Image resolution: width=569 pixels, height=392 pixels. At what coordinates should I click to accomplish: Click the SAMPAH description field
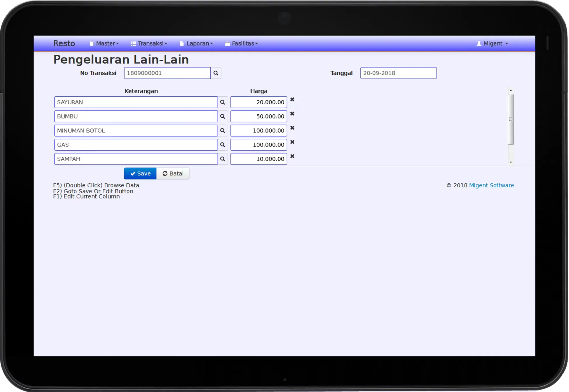(x=136, y=159)
